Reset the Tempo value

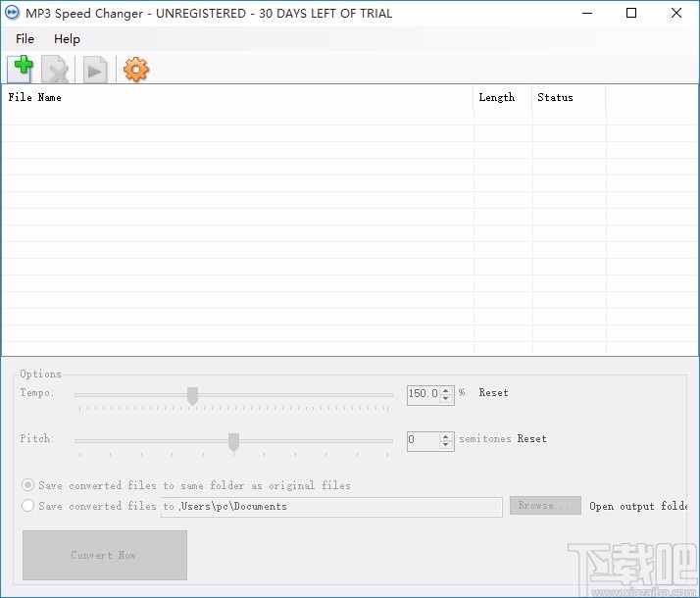point(493,393)
